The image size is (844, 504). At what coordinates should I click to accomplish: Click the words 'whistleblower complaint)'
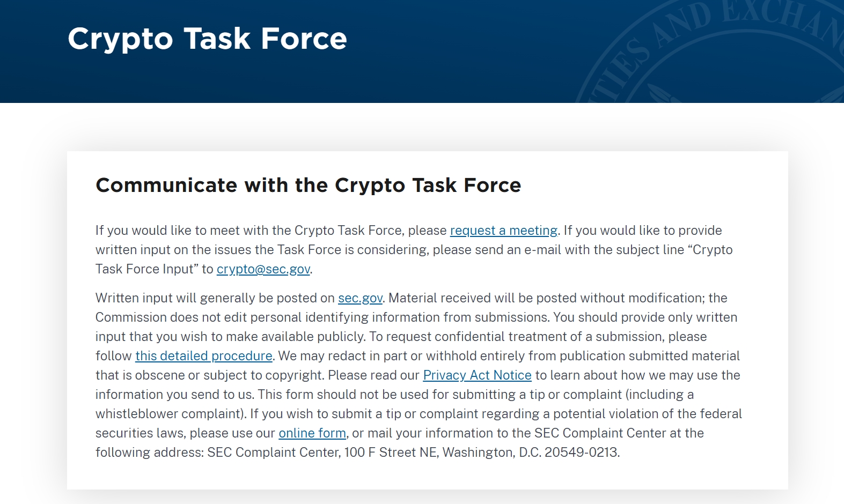coord(170,414)
